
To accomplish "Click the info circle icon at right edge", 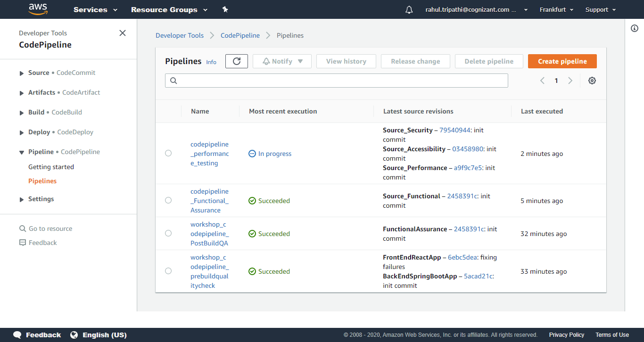I will (x=635, y=28).
